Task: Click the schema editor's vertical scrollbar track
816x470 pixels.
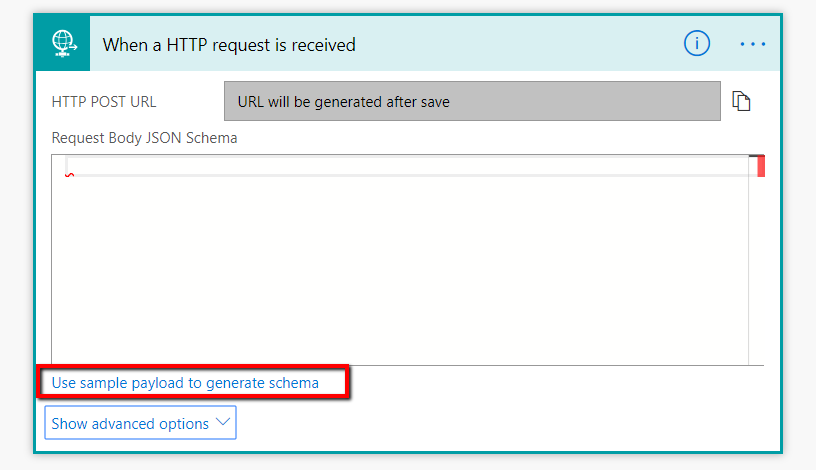Action: point(757,270)
